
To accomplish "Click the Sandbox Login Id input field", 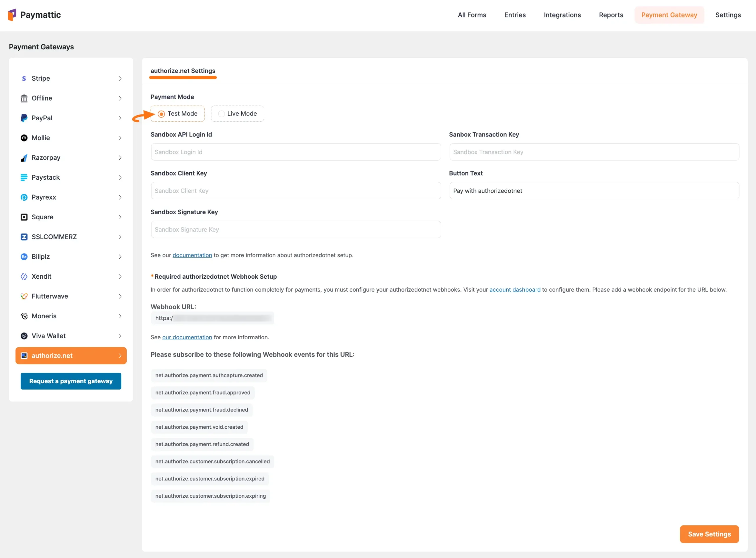I will point(296,152).
